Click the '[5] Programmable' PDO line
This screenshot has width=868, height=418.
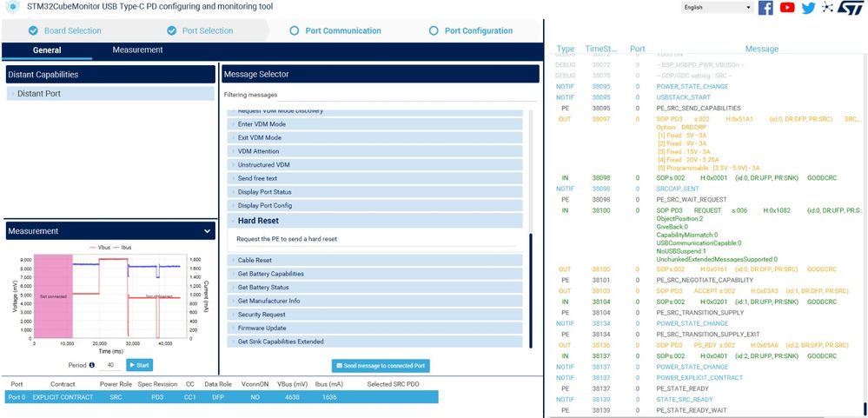[708, 168]
